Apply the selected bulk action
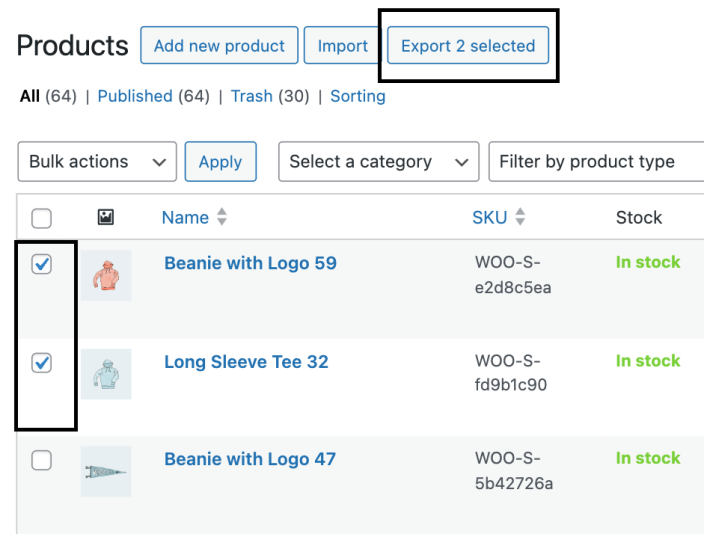Screen dimensions: 704x534 (220, 162)
